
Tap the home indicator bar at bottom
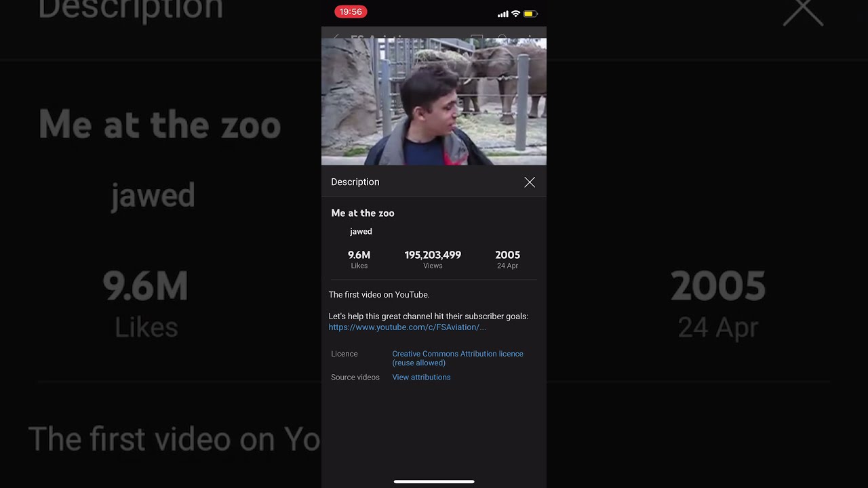coord(434,482)
